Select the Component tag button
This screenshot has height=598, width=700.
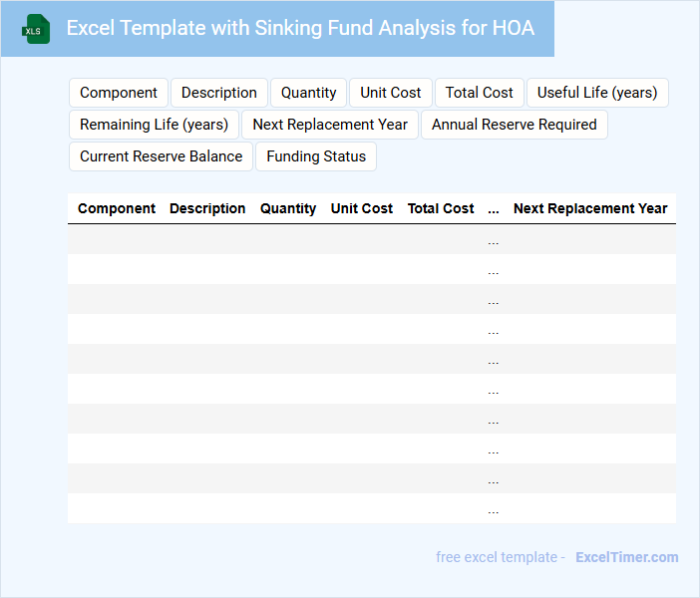tap(119, 93)
